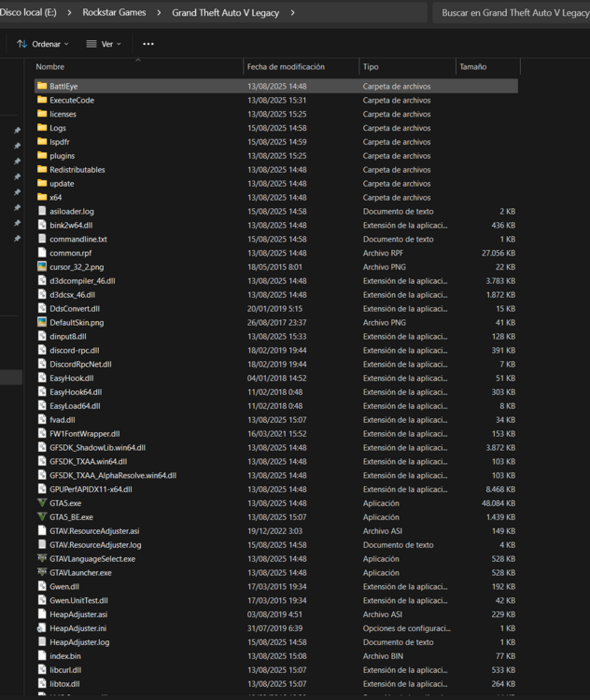Image resolution: width=590 pixels, height=700 pixels.
Task: Open the Ordenar sort dropdown
Action: (x=43, y=44)
